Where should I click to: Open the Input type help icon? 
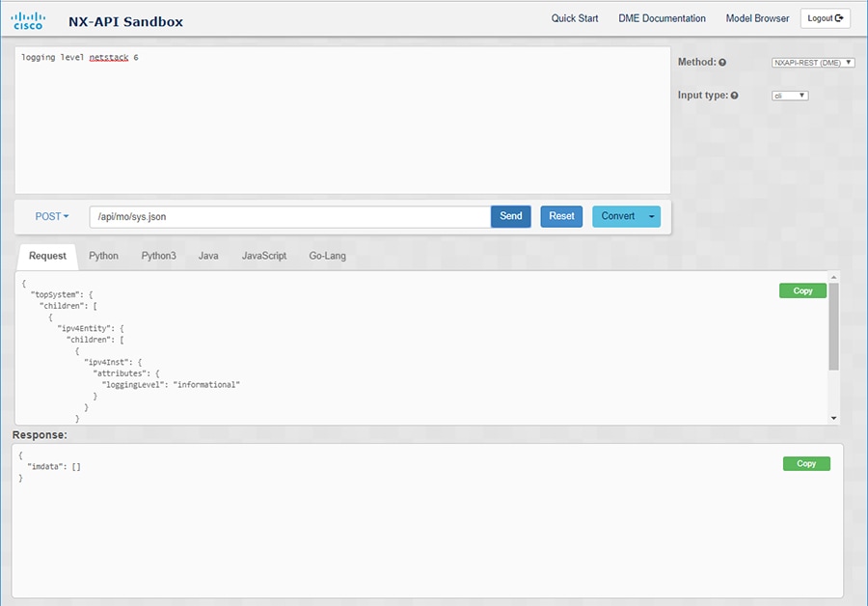click(735, 96)
